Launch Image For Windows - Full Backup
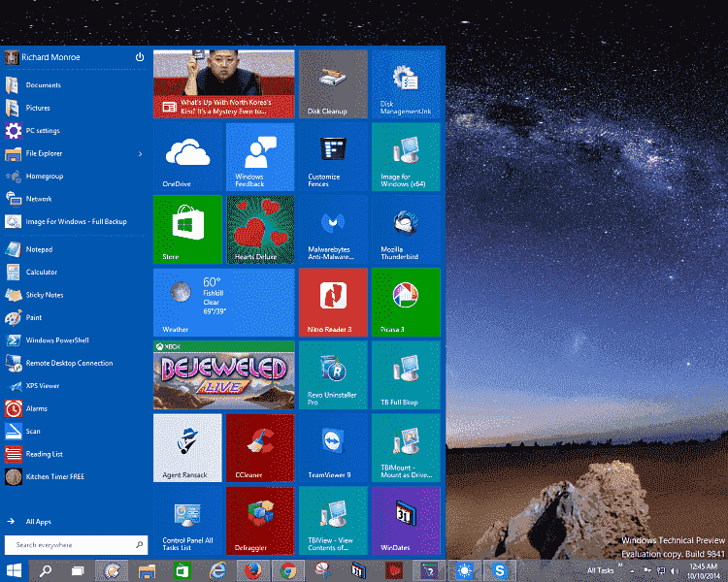 tap(75, 221)
